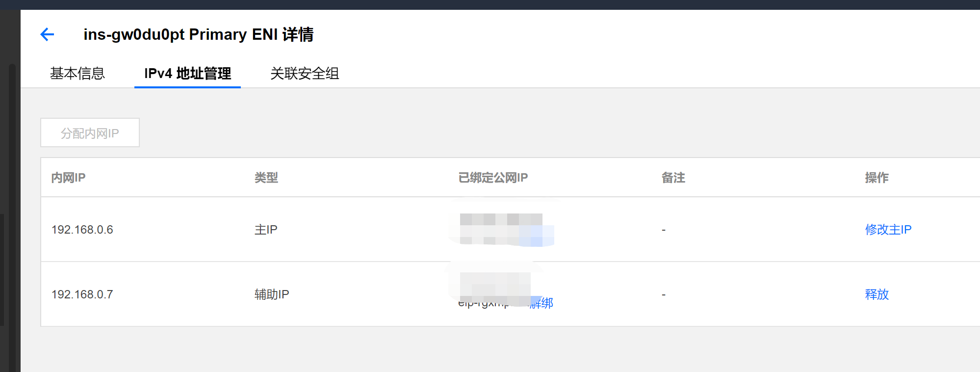
Task: Click the 备注 dash in the 主IP row
Action: (x=664, y=230)
